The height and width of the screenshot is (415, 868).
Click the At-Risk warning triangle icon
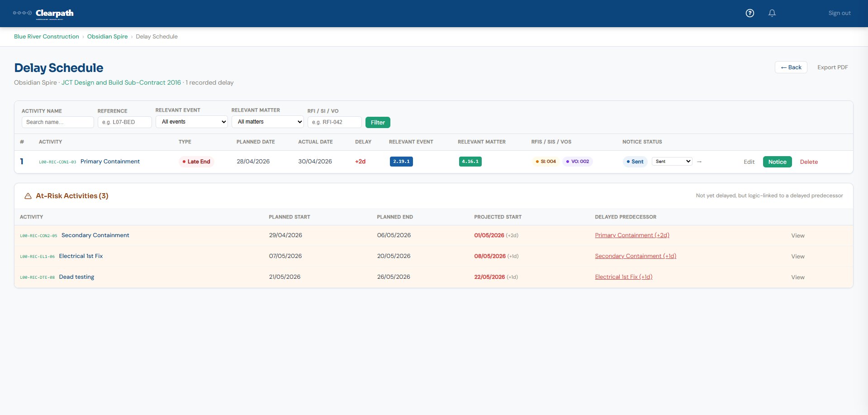tap(28, 196)
